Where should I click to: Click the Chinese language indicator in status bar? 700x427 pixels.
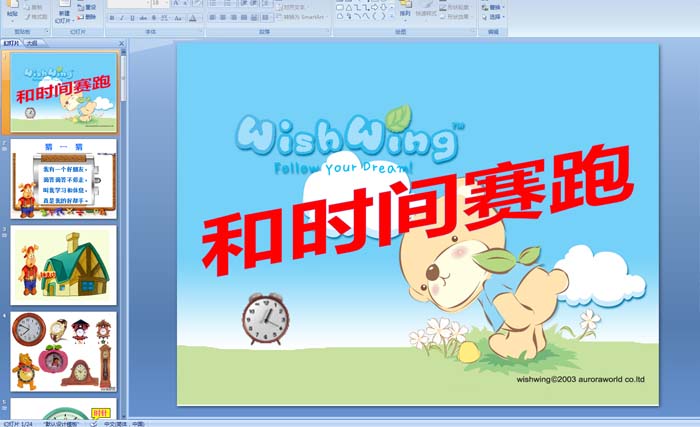[x=124, y=424]
